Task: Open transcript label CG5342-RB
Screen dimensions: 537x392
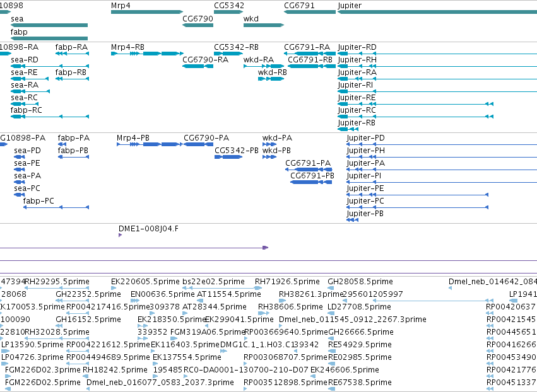Action: [236, 47]
